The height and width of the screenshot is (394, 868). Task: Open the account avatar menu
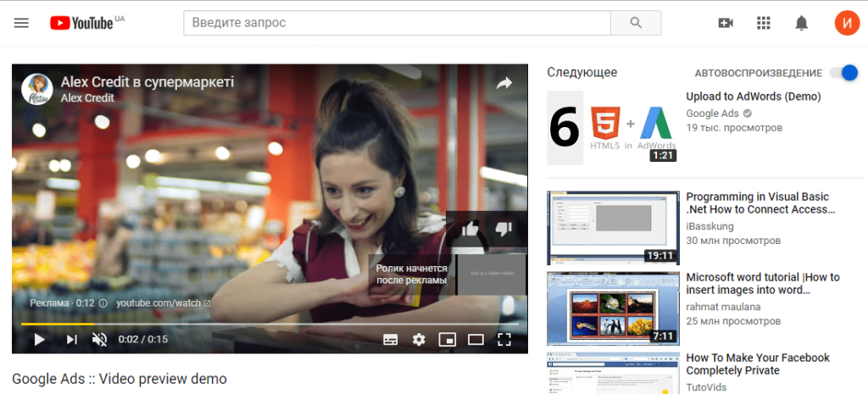(x=847, y=23)
